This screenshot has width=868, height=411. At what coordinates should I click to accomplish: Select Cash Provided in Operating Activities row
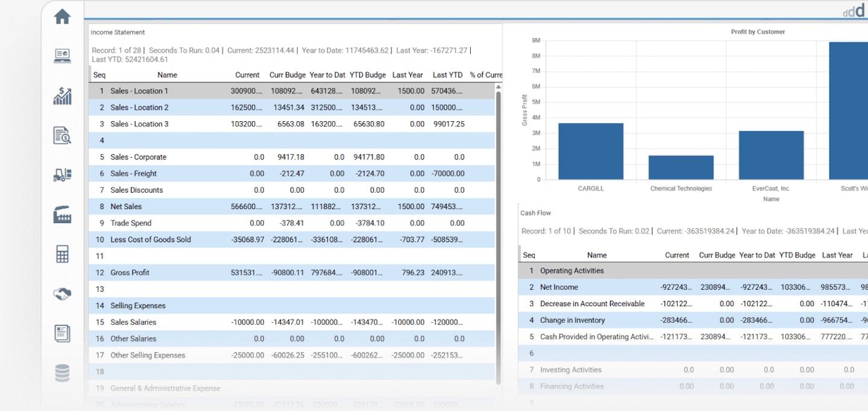coord(693,337)
